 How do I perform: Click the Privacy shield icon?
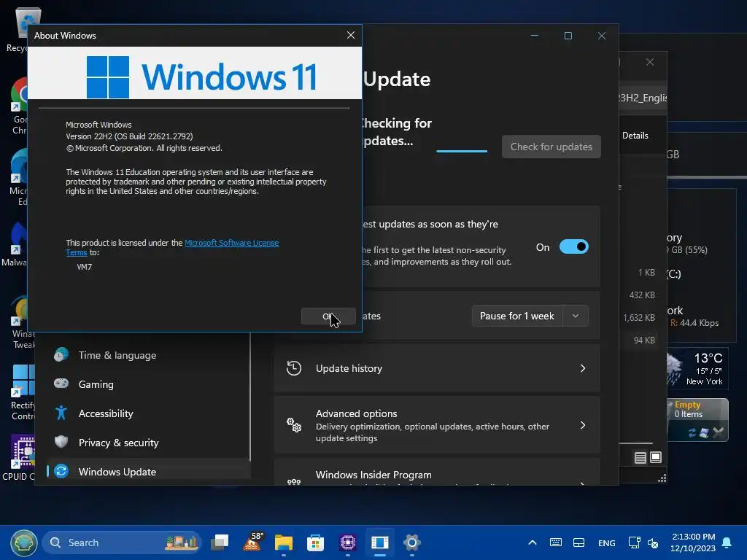(61, 442)
